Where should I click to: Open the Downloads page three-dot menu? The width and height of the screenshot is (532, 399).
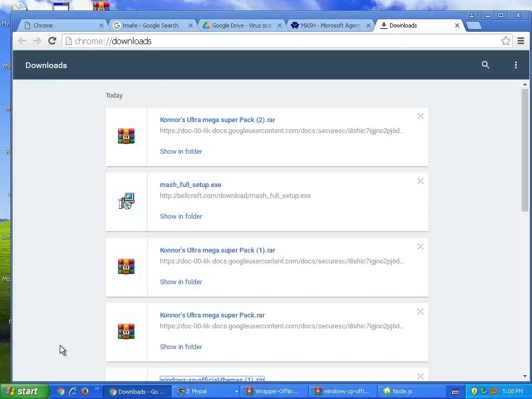pos(516,65)
